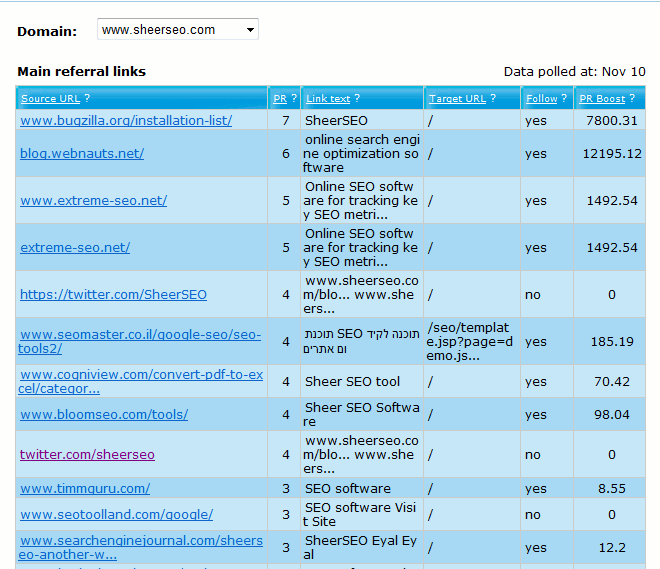Viewport: 660px width, 569px height.
Task: Sort table by PR column header
Action: click(280, 98)
